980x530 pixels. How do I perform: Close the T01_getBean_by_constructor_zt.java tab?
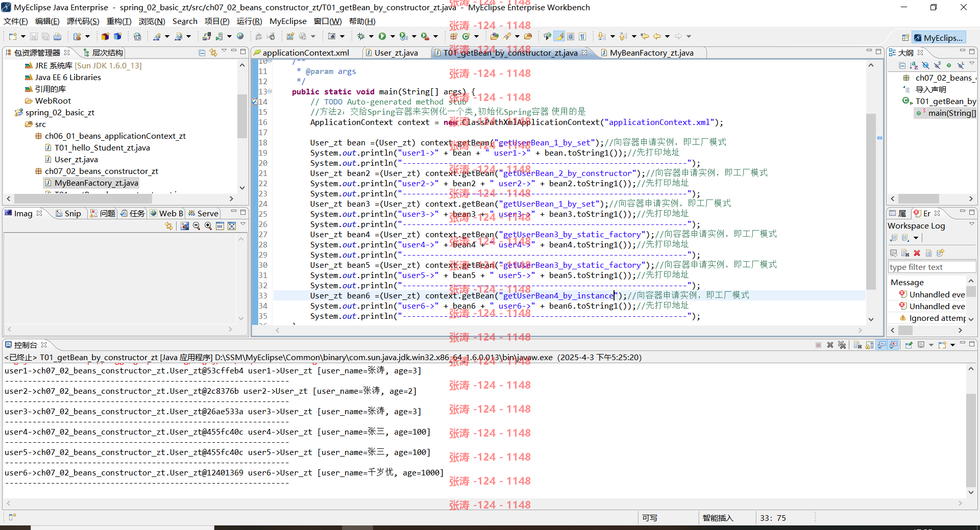pyautogui.click(x=584, y=53)
